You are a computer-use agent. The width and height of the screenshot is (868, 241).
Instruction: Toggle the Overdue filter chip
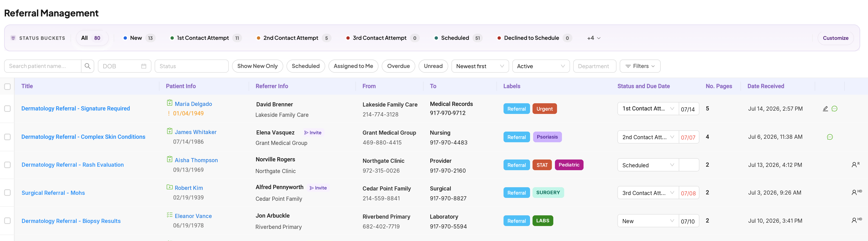[398, 66]
